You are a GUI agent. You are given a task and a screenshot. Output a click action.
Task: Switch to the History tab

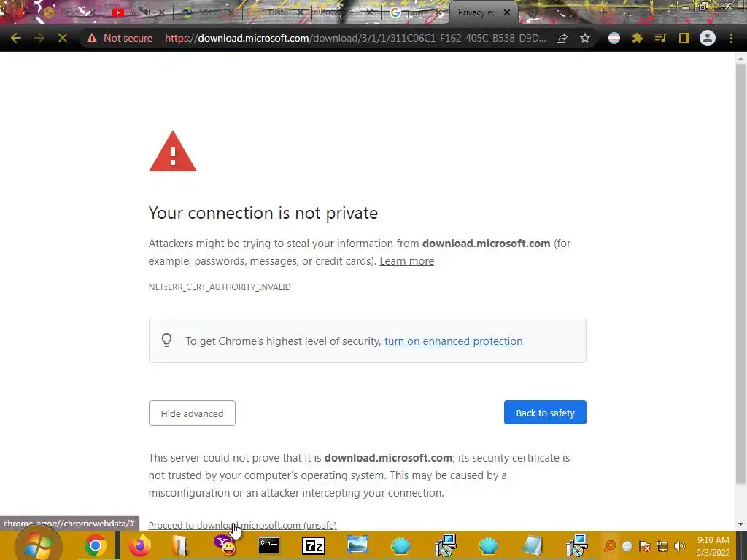(x=277, y=12)
